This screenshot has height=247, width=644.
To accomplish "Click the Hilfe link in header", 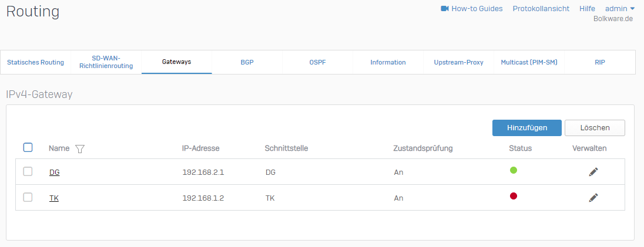I will [x=587, y=9].
